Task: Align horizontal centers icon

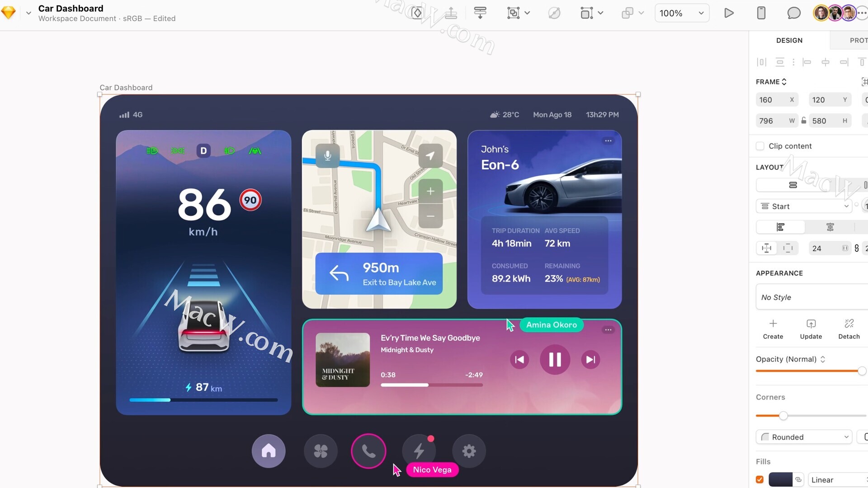Action: [826, 62]
